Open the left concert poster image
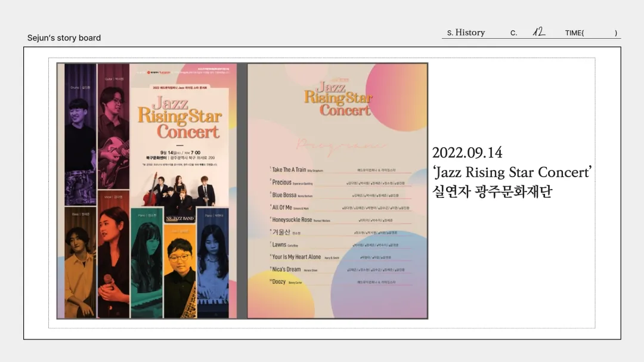The width and height of the screenshot is (644, 362). click(147, 191)
